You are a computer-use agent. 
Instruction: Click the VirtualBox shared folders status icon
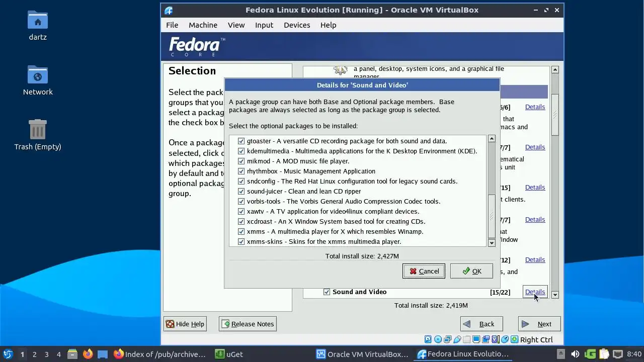[467, 339]
